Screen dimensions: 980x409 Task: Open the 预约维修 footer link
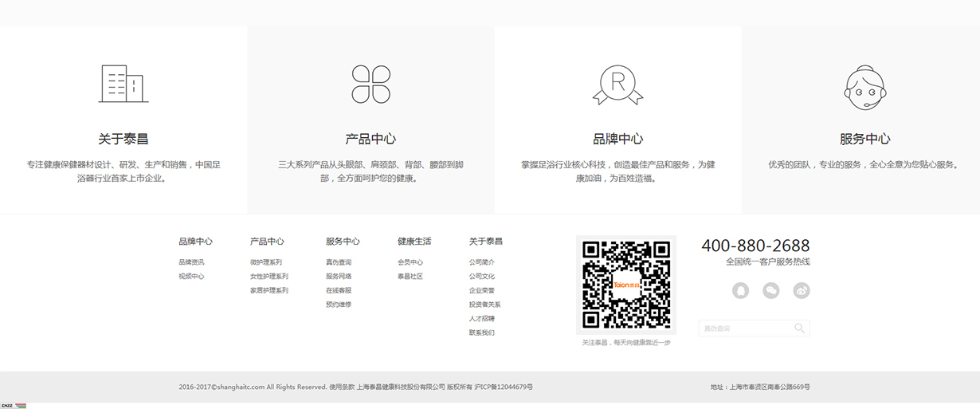(x=339, y=305)
